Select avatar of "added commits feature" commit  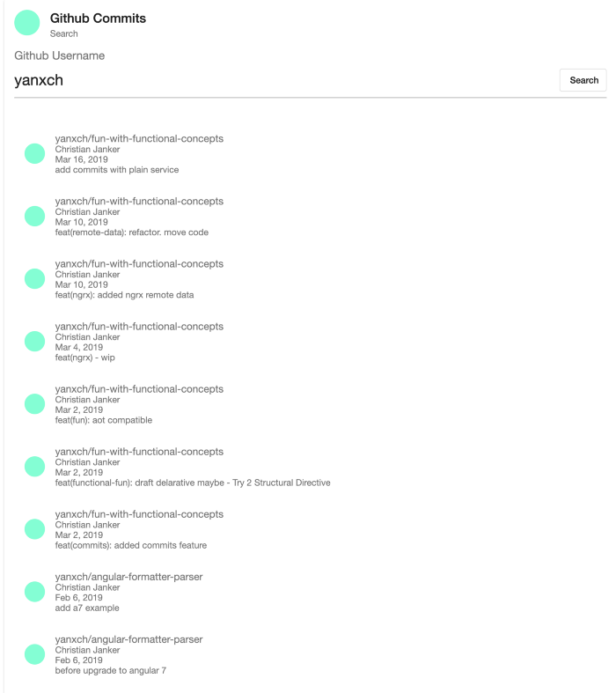[35, 529]
